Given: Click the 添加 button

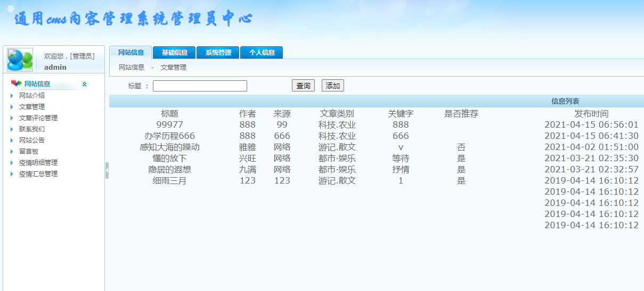Looking at the screenshot, I should coord(333,86).
